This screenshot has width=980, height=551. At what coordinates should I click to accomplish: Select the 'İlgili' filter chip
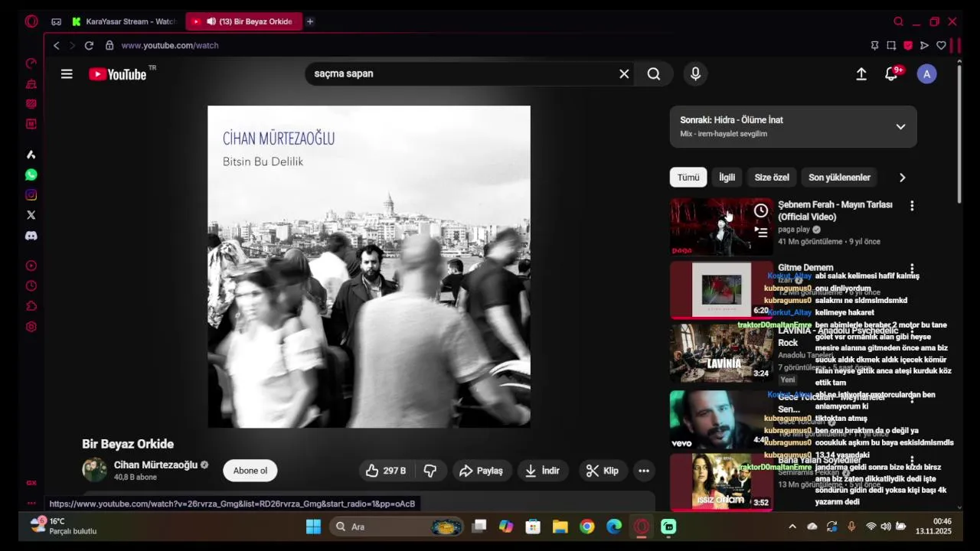point(727,178)
